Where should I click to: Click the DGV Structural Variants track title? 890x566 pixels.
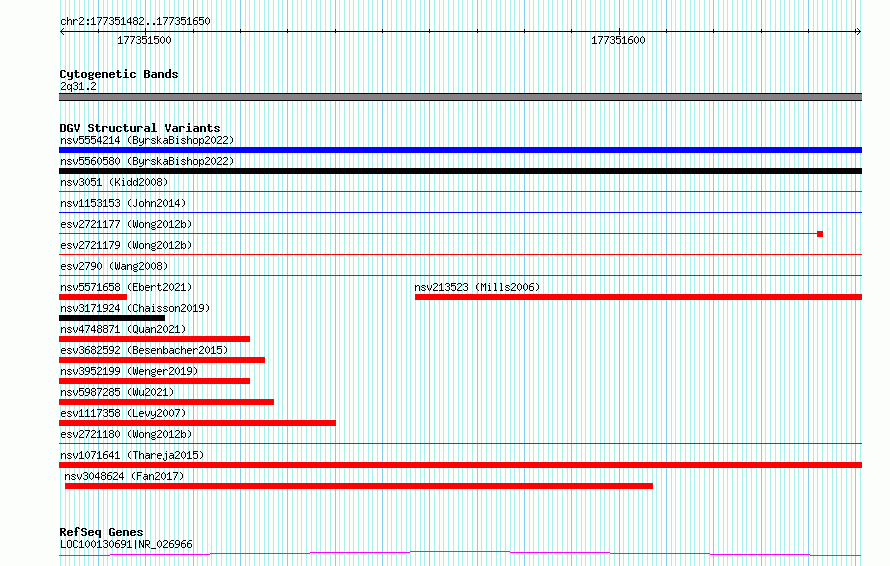pyautogui.click(x=140, y=128)
